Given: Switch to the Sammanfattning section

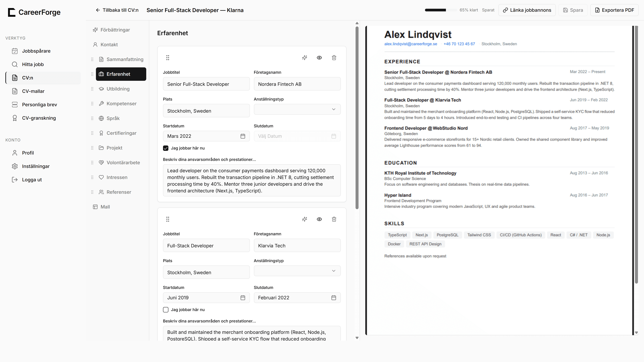Looking at the screenshot, I should click(121, 59).
